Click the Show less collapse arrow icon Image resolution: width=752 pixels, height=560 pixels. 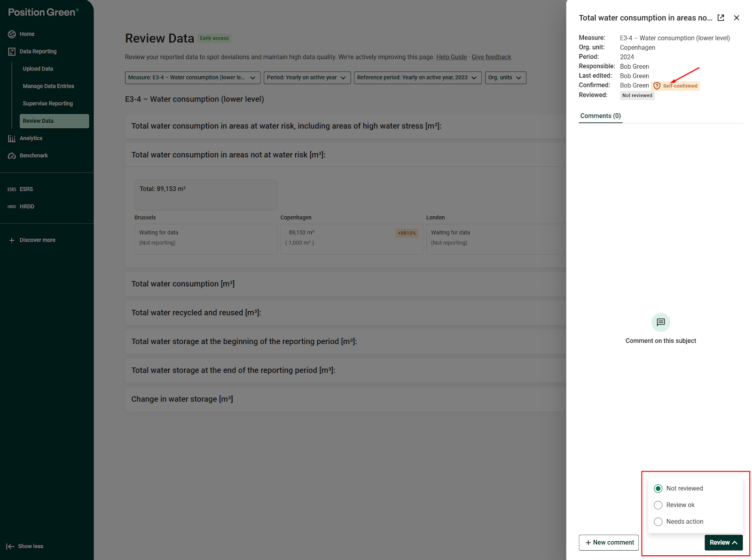pos(10,546)
